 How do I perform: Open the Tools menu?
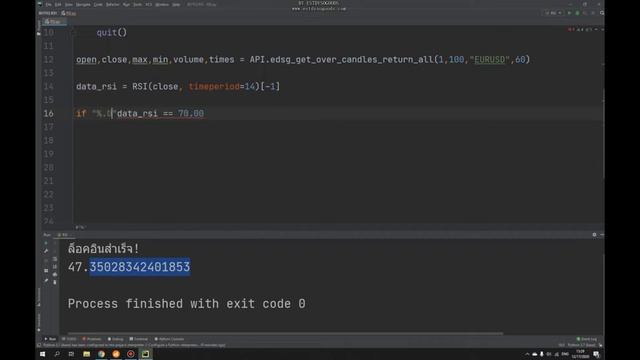coord(138,4)
